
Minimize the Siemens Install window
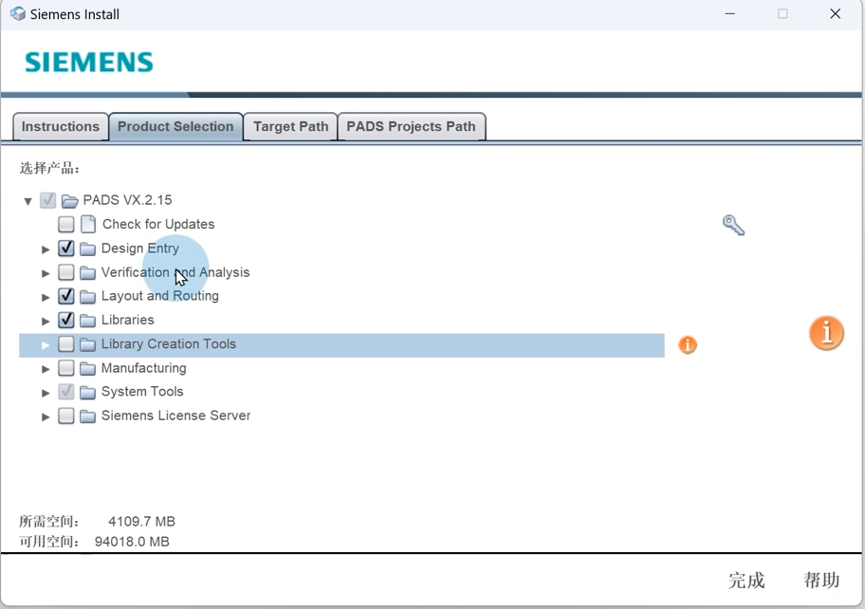pyautogui.click(x=730, y=14)
